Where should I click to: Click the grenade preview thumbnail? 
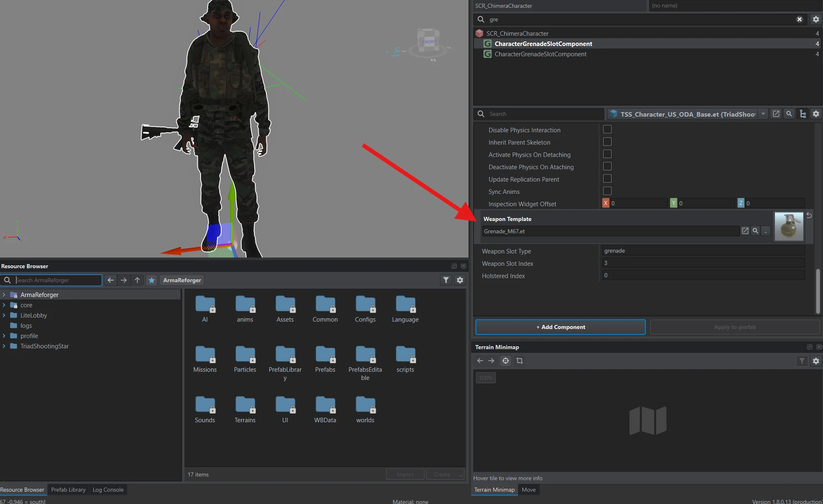(x=788, y=226)
